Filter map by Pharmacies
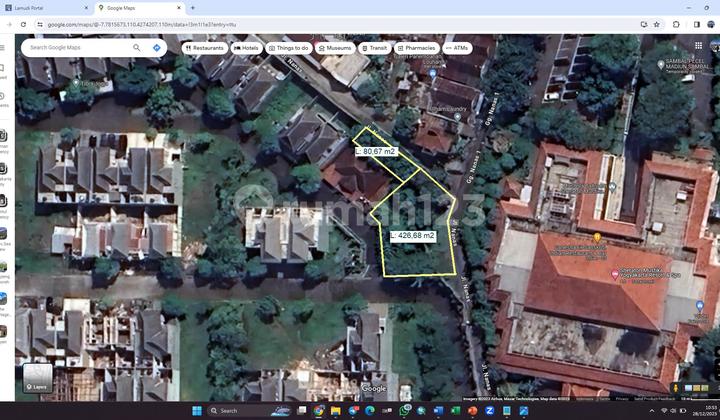 (417, 48)
